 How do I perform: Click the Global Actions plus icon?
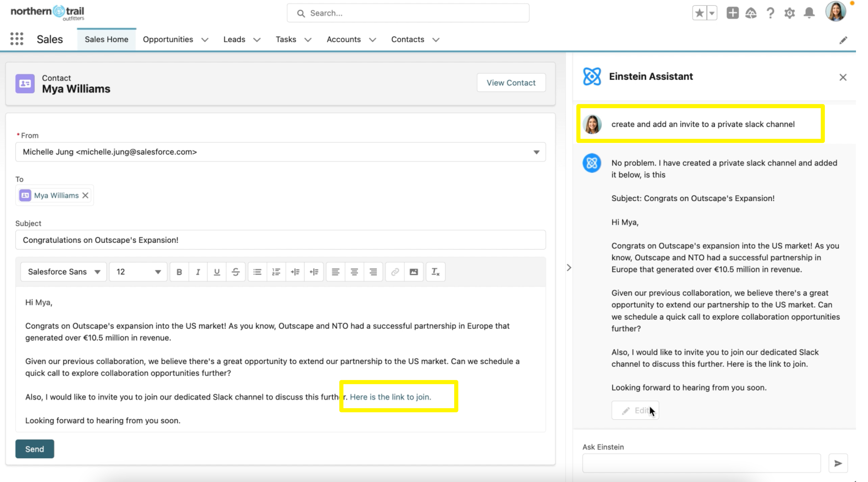click(x=732, y=13)
